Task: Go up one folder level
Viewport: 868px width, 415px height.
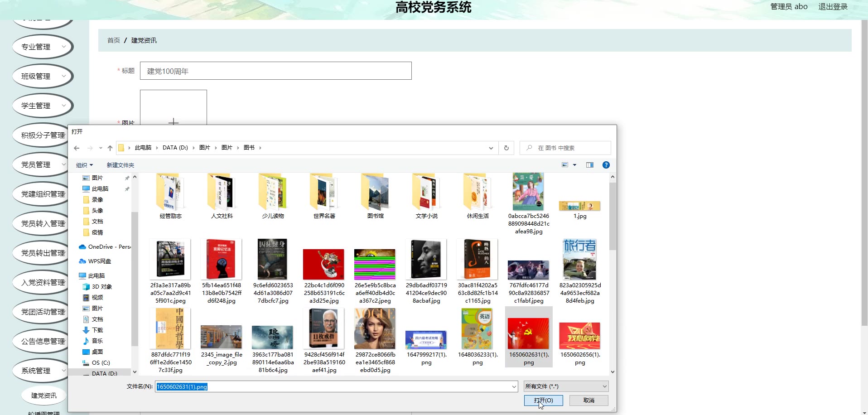Action: pyautogui.click(x=110, y=148)
